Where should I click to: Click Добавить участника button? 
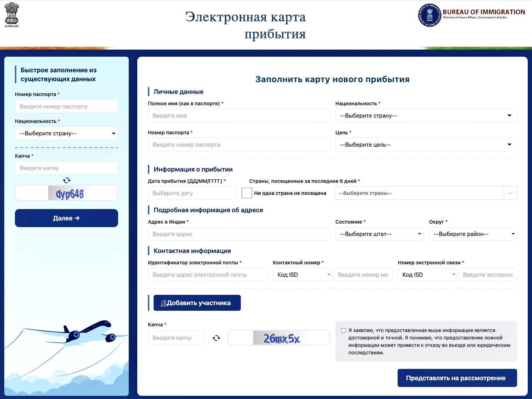(197, 303)
